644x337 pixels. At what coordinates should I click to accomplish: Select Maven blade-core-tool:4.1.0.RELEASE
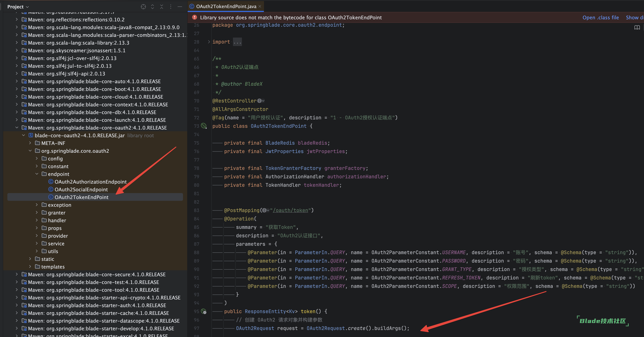click(93, 290)
